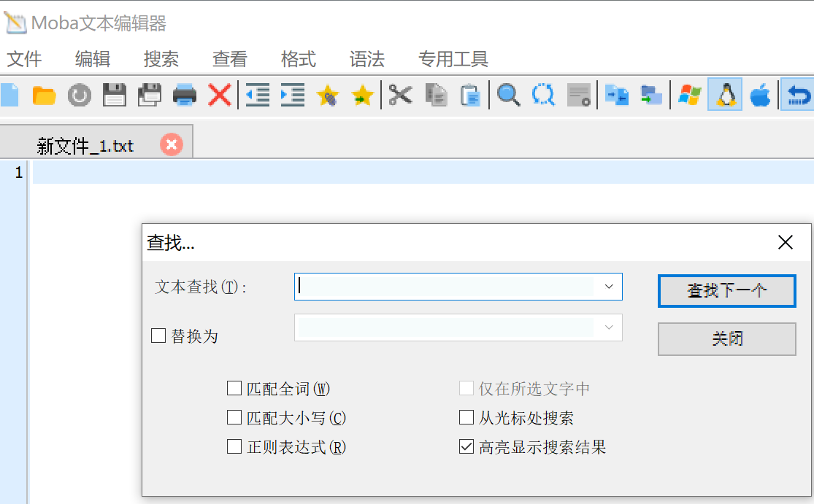Toggle bookmark using the star pencil icon

pyautogui.click(x=328, y=96)
